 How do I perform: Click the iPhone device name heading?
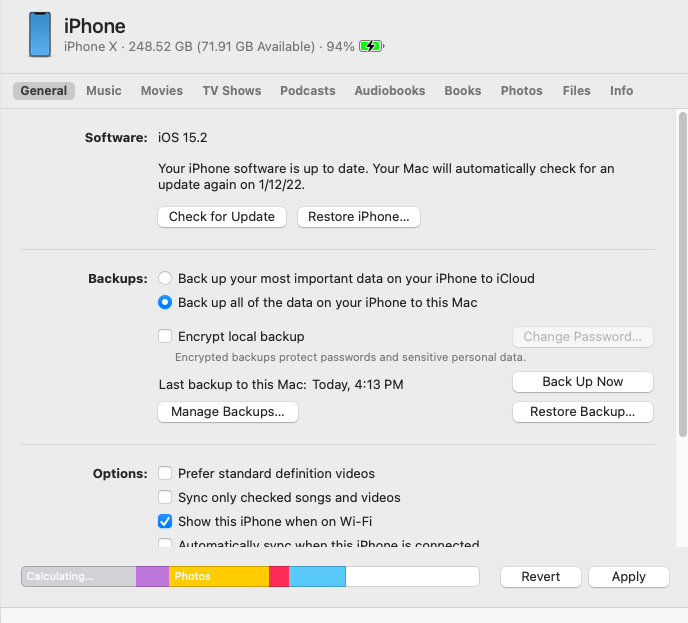tap(95, 26)
